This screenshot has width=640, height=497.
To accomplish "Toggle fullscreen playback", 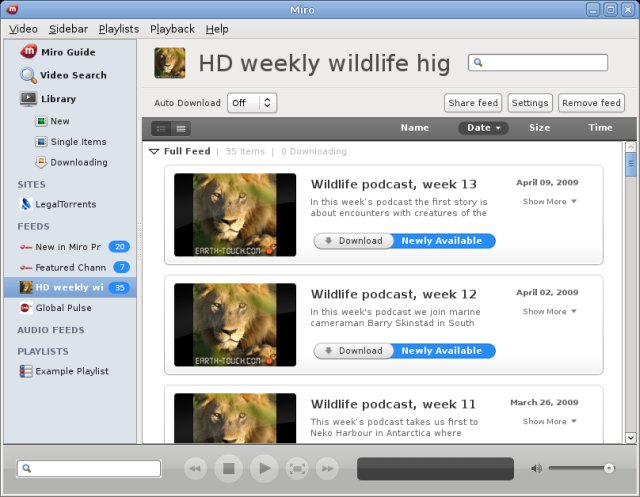I will (x=297, y=468).
